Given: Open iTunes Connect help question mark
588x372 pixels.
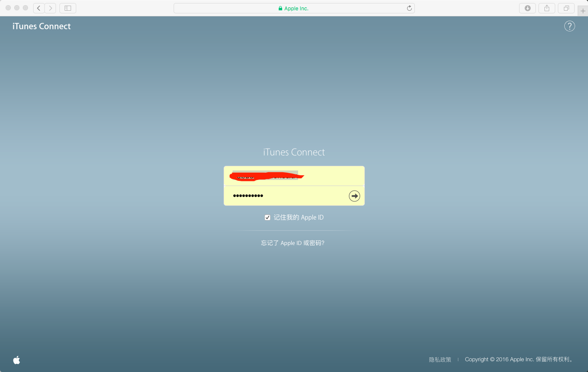Looking at the screenshot, I should 569,26.
